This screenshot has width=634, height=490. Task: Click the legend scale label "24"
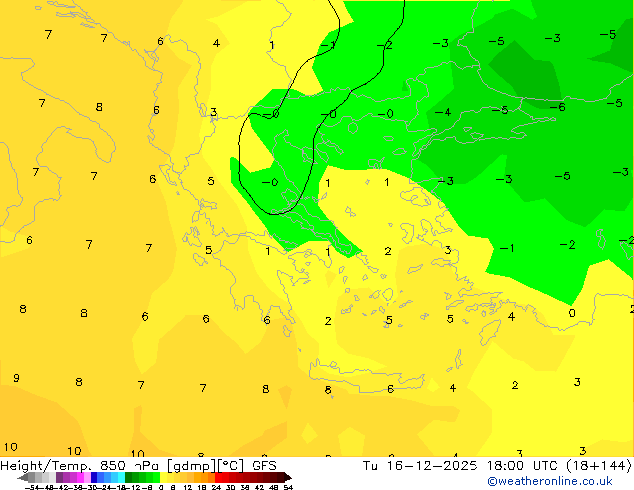click(x=216, y=488)
